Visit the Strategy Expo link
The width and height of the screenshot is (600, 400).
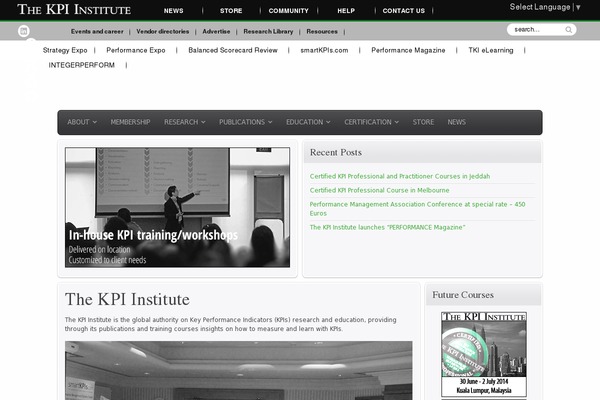tap(65, 50)
